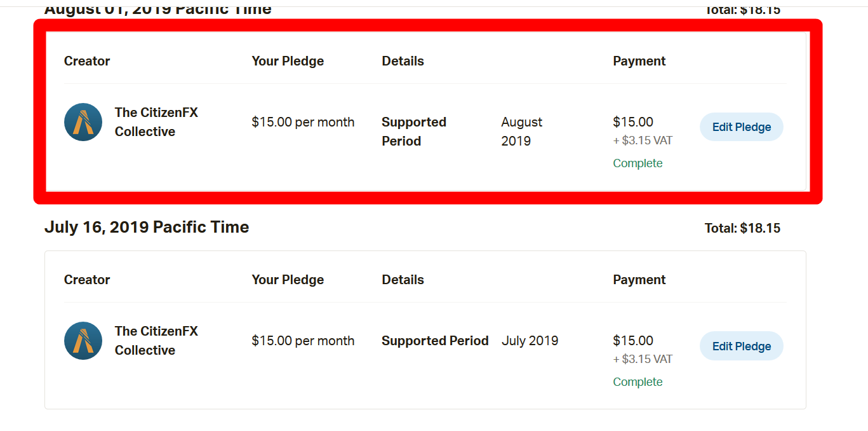Click the August 2019 supported period value

[x=521, y=132]
